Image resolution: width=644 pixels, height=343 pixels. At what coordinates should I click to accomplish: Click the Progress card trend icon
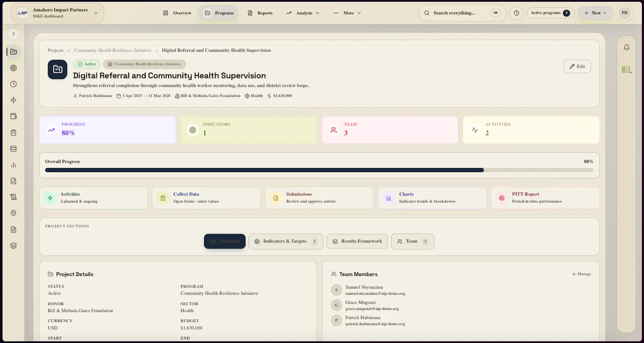51,130
